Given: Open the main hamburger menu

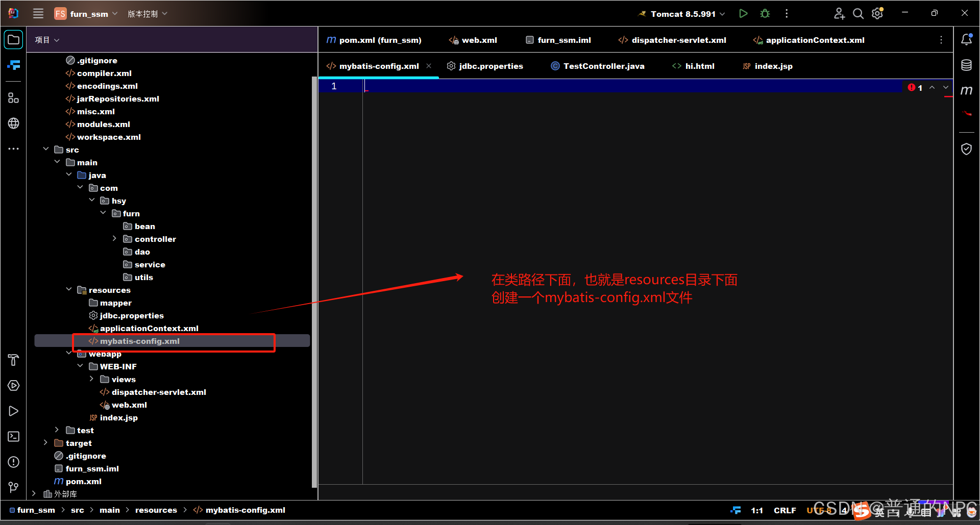Looking at the screenshot, I should 38,14.
